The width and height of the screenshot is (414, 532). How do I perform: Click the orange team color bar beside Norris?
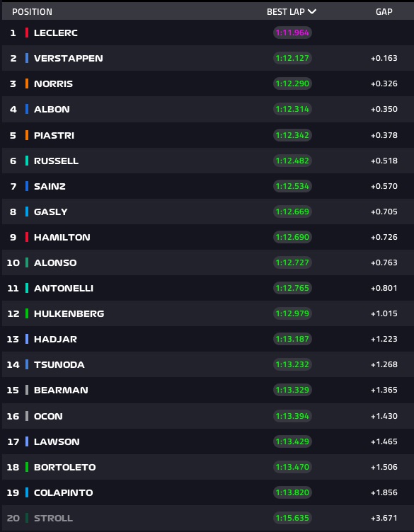point(27,83)
